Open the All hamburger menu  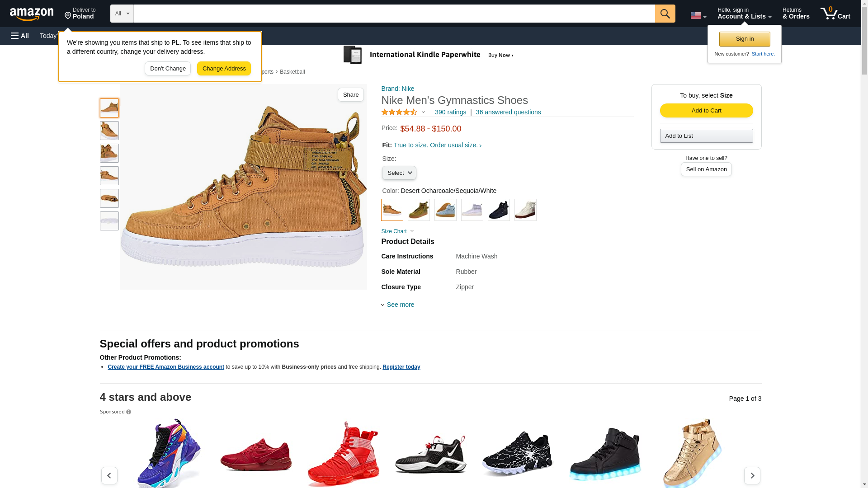(x=20, y=36)
